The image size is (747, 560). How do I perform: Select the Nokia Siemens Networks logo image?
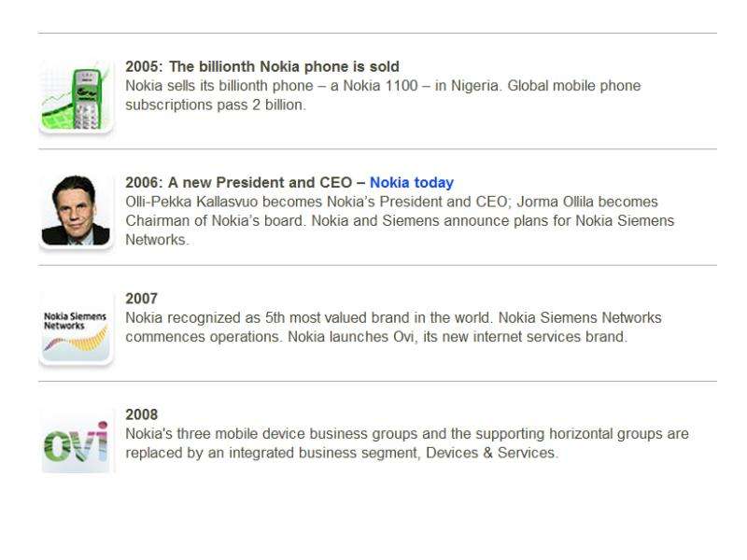pos(77,329)
